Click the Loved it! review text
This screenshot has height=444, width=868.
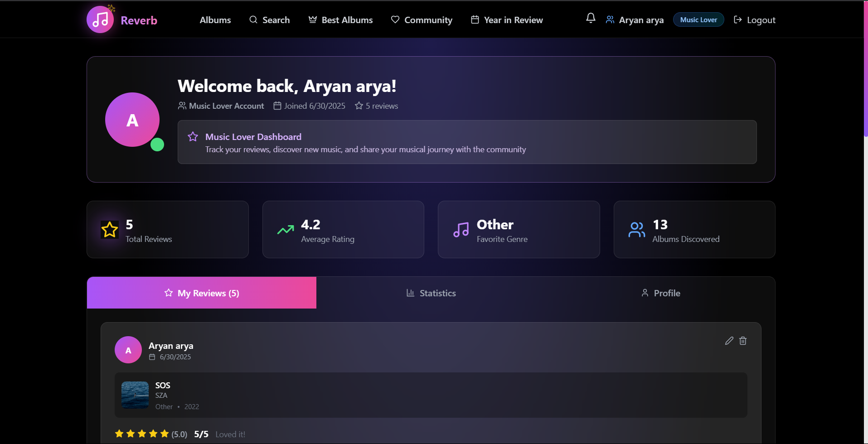coord(230,434)
